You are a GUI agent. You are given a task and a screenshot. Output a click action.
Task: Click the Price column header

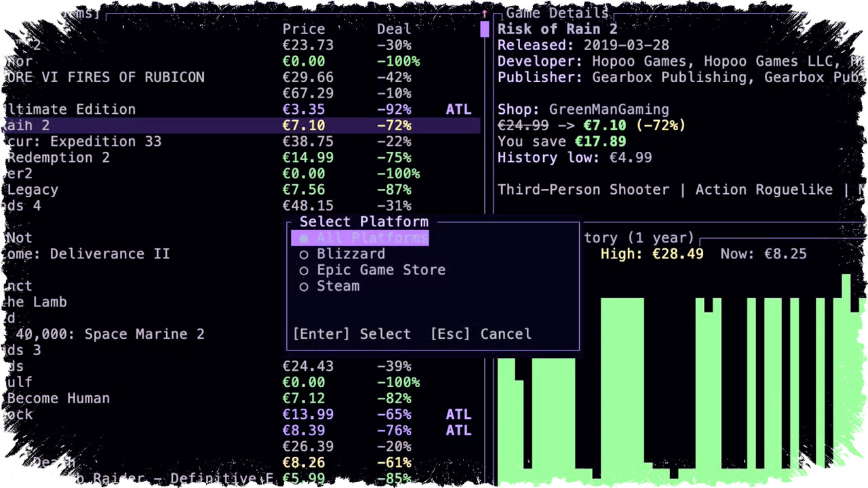303,29
